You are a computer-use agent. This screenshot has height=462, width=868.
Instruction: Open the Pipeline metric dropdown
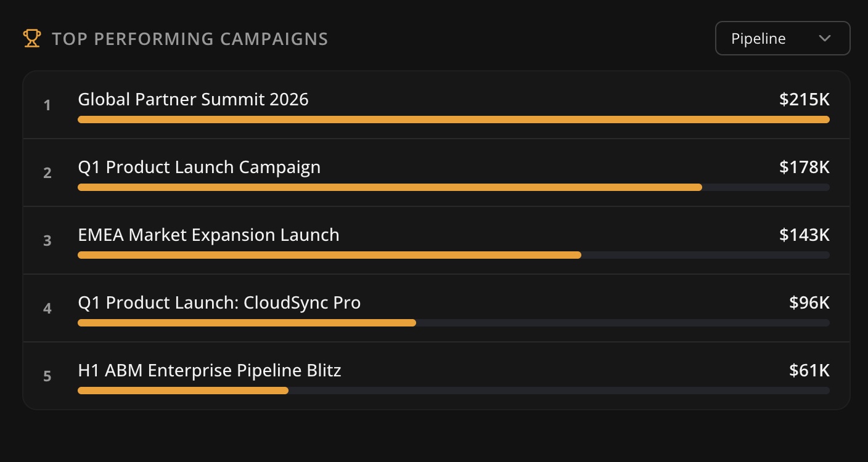782,38
